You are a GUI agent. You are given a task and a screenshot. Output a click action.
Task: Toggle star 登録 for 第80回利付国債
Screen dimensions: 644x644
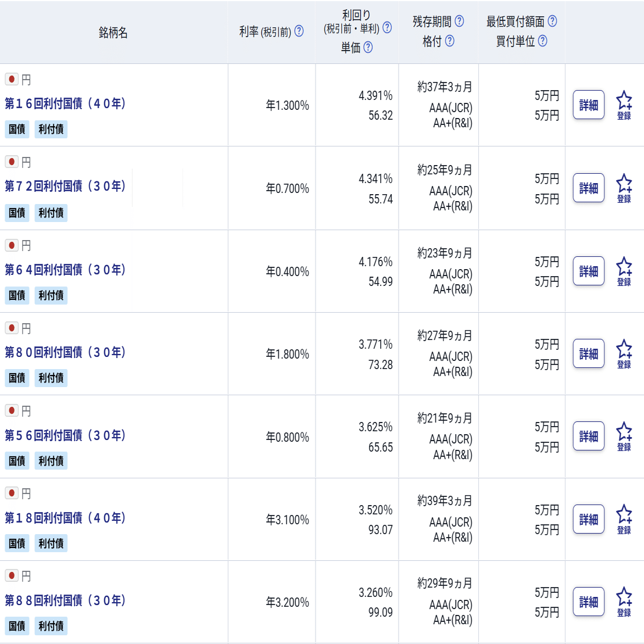(624, 353)
